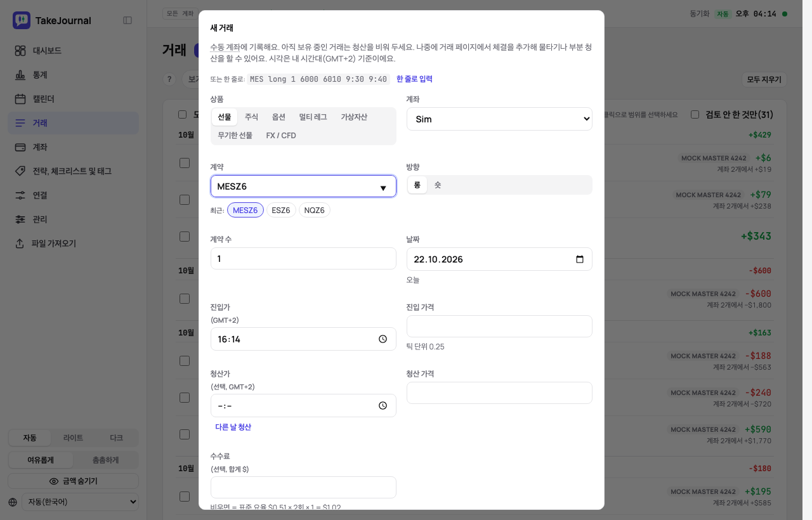Click the 모두 지우기 button

764,79
